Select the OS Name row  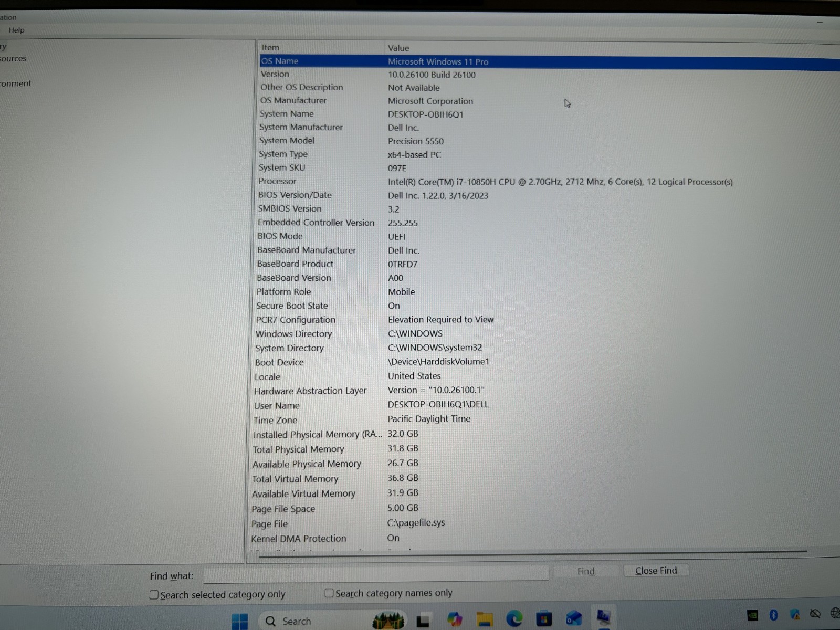549,61
